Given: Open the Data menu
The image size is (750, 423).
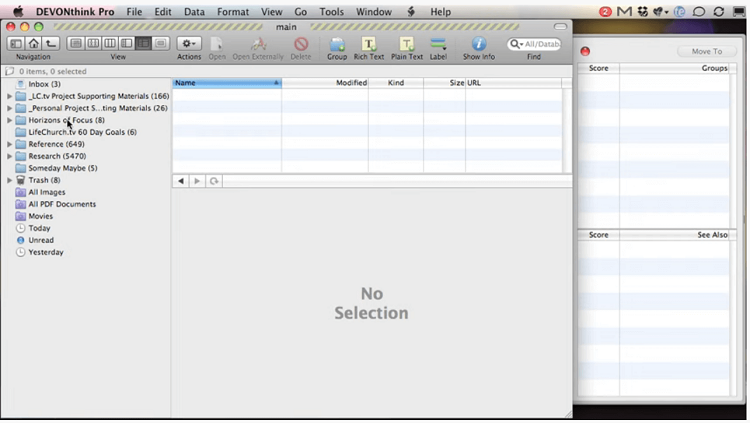Looking at the screenshot, I should (x=194, y=12).
